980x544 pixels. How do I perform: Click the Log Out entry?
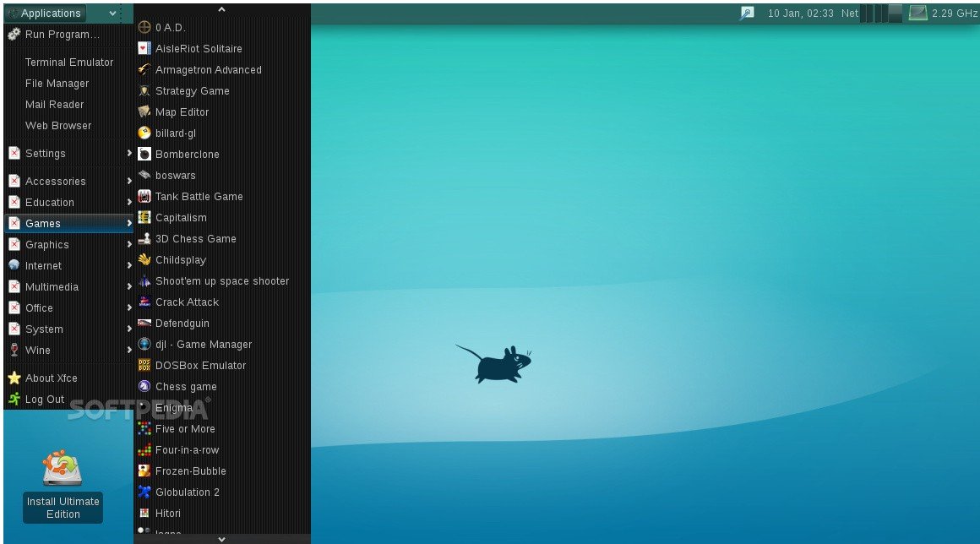[44, 400]
